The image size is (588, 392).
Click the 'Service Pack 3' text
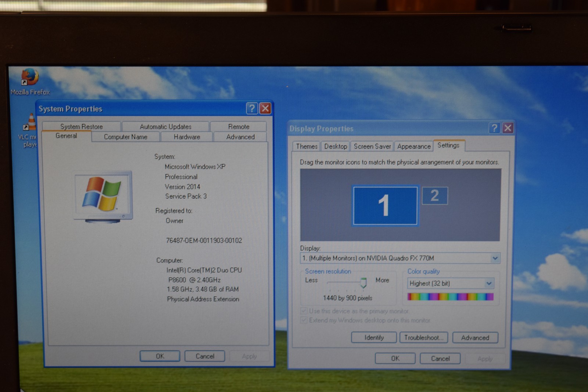[186, 196]
